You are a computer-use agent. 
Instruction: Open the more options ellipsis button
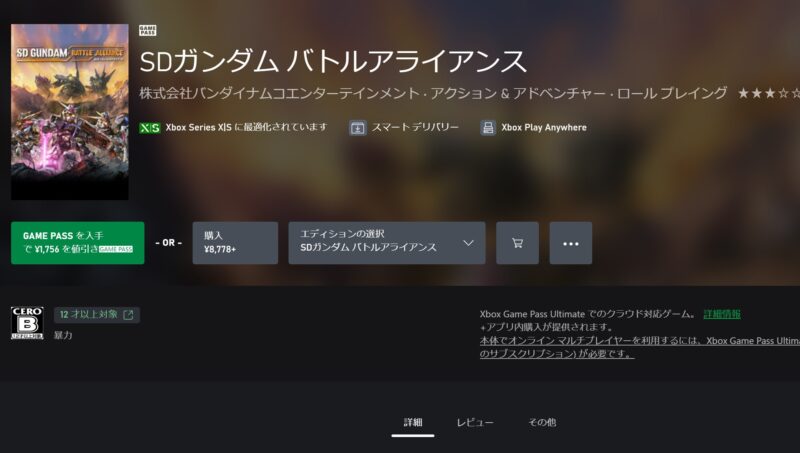point(571,243)
